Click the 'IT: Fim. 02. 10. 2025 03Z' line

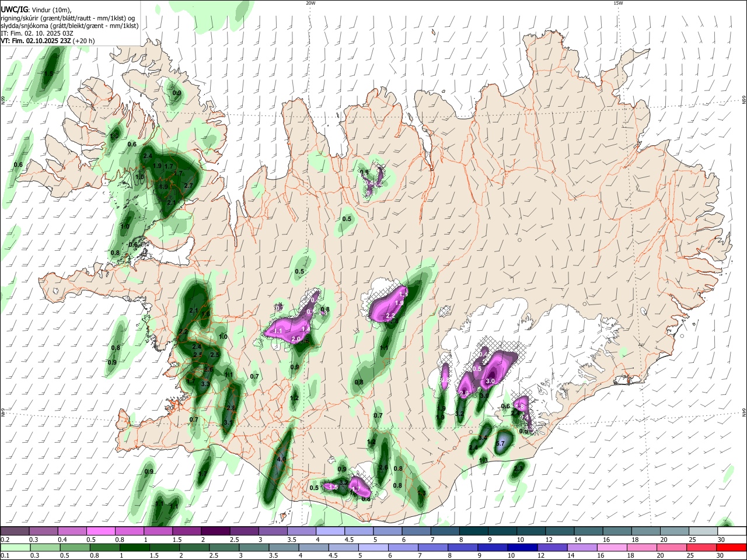(x=36, y=33)
